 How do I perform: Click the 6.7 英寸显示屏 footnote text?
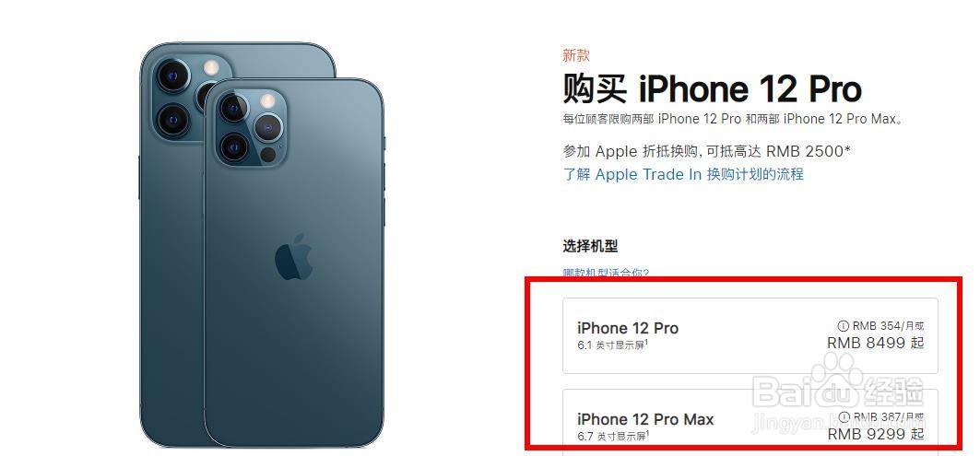pos(612,436)
